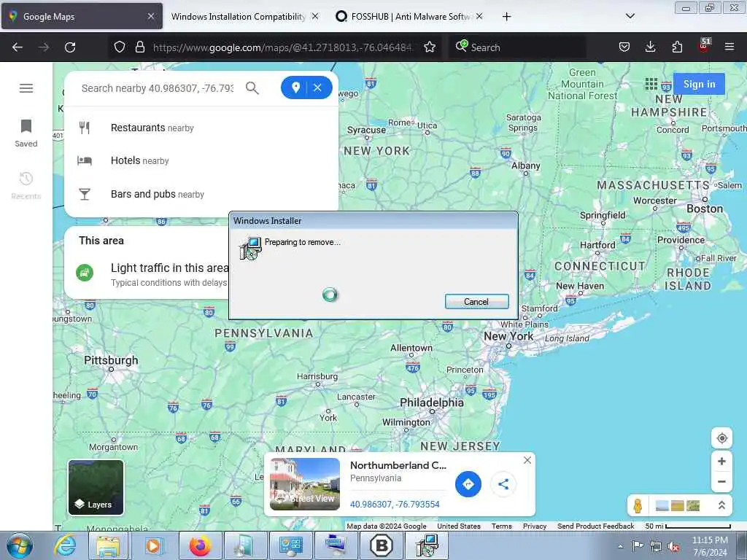
Task: Expand the imagery strip chevrons
Action: pyautogui.click(x=721, y=505)
